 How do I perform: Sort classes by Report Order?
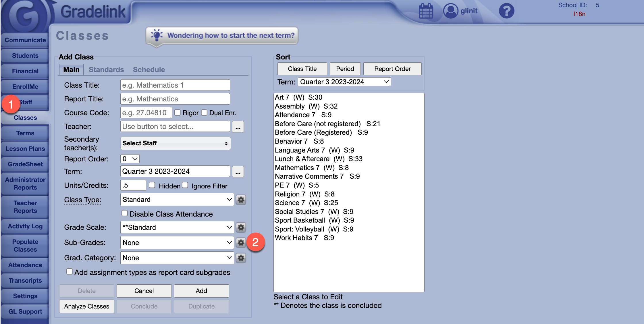point(392,69)
